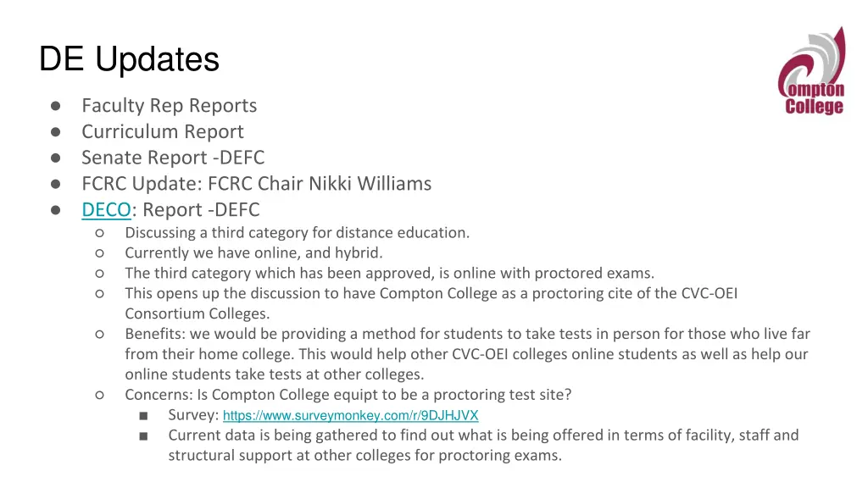Open the DECO hyperlink
Image resolution: width=868 pixels, height=488 pixels.
106,210
